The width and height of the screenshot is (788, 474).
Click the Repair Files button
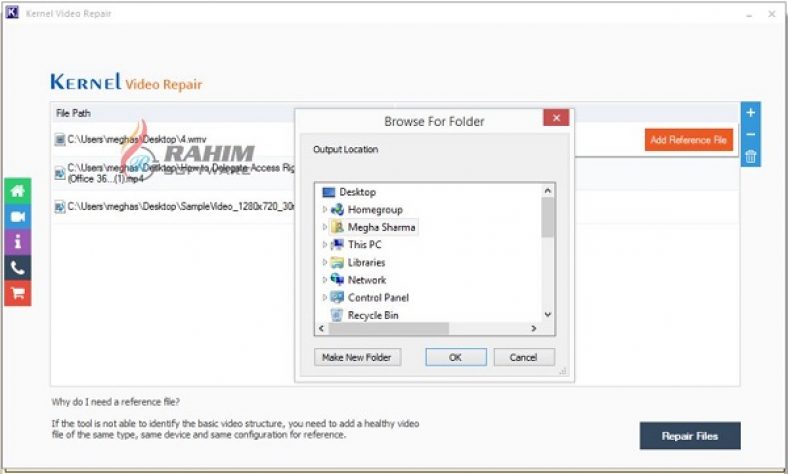(690, 436)
